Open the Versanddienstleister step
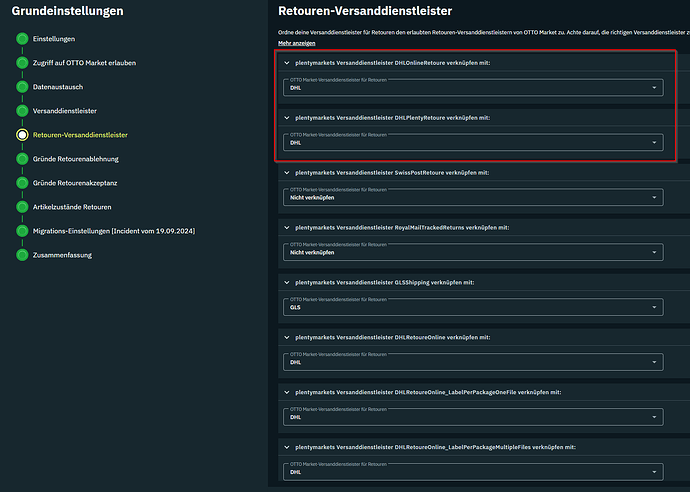The width and height of the screenshot is (690, 492). pos(65,111)
